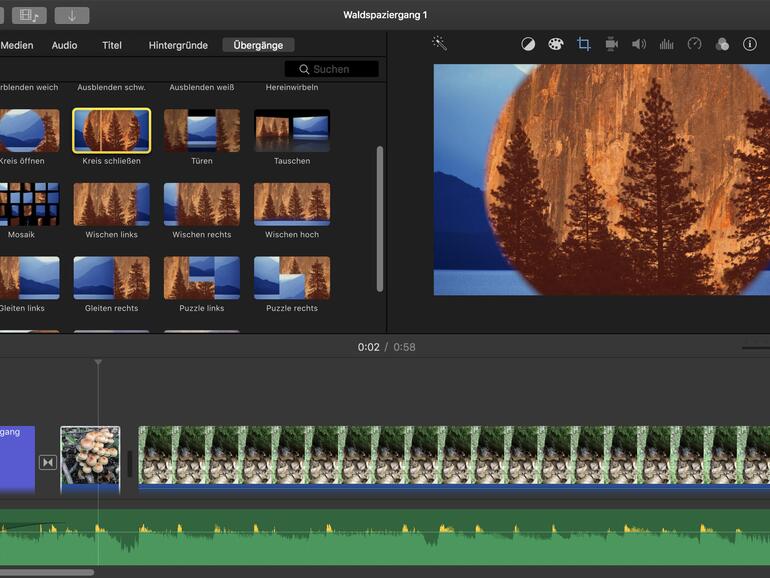Click the 0:58 total duration display
Image resolution: width=770 pixels, height=578 pixels.
tap(404, 347)
